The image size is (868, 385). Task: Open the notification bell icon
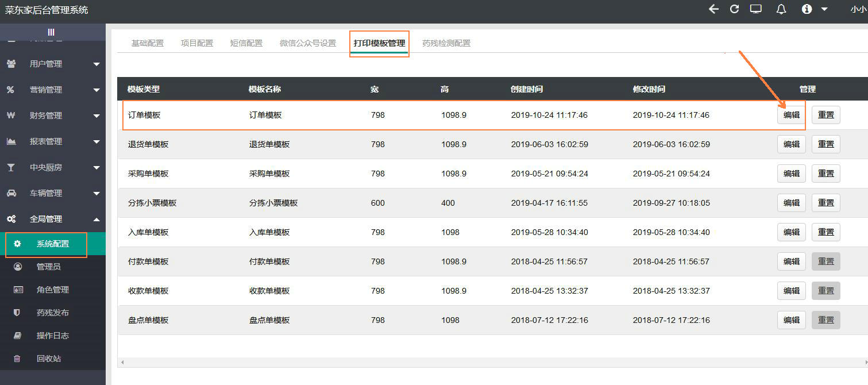(781, 9)
